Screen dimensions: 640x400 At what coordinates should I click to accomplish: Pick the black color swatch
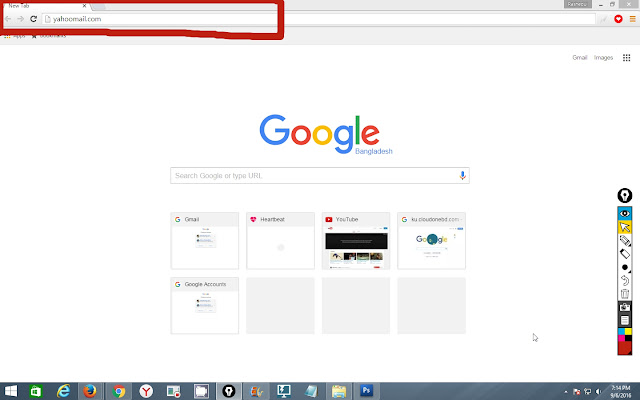(x=628, y=338)
